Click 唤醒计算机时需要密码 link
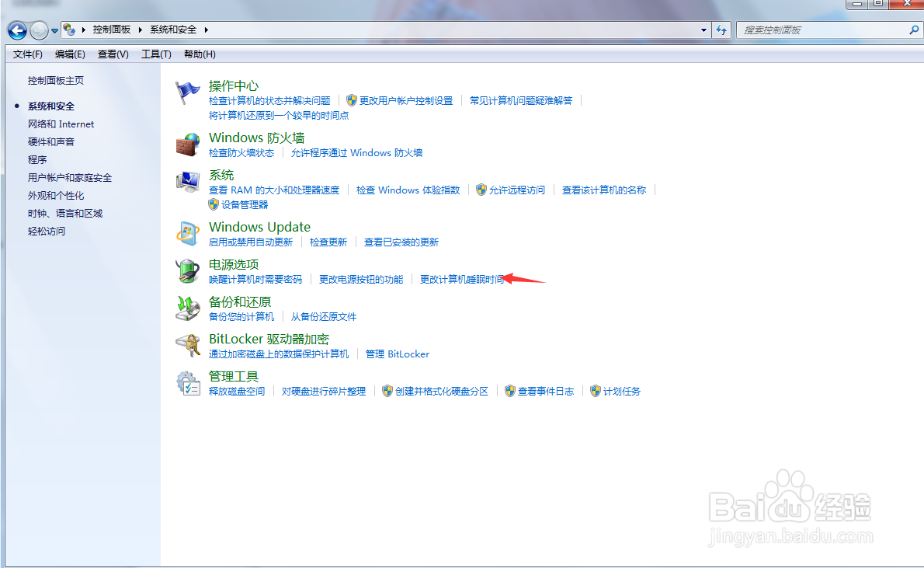The height and width of the screenshot is (568, 924). [x=255, y=279]
